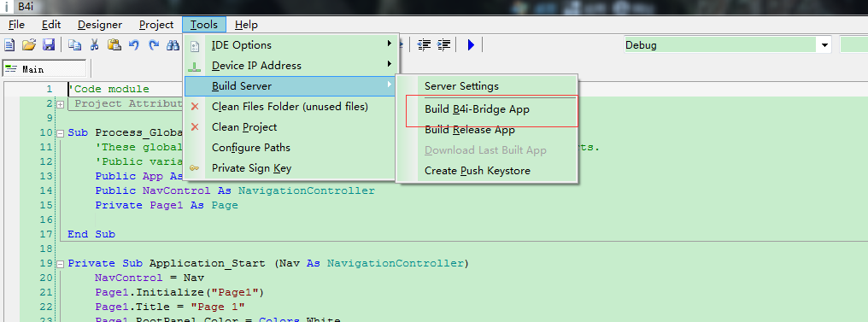Expand the Project Attributes region

[x=61, y=104]
